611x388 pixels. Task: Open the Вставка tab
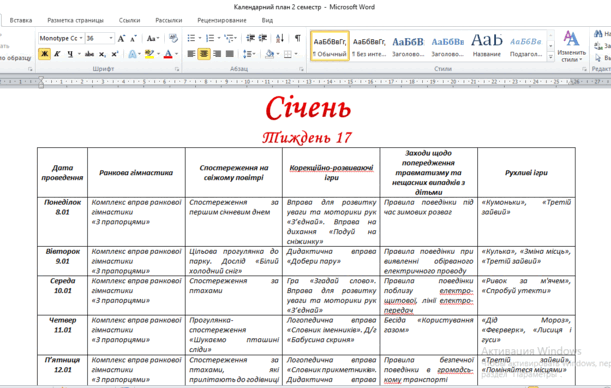click(21, 20)
